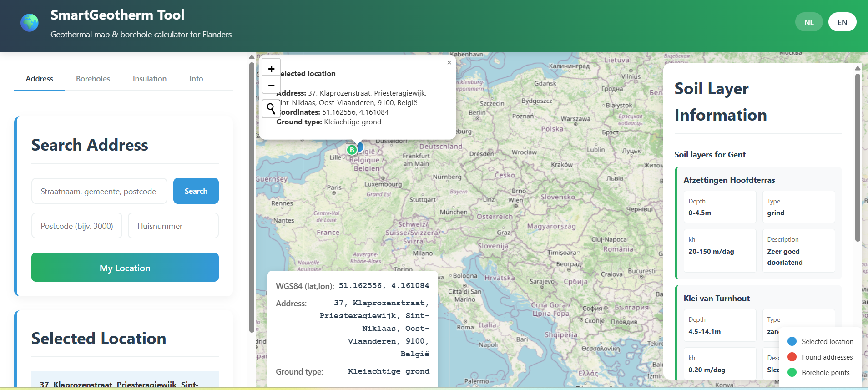
Task: Zoom out on the map
Action: [x=271, y=85]
